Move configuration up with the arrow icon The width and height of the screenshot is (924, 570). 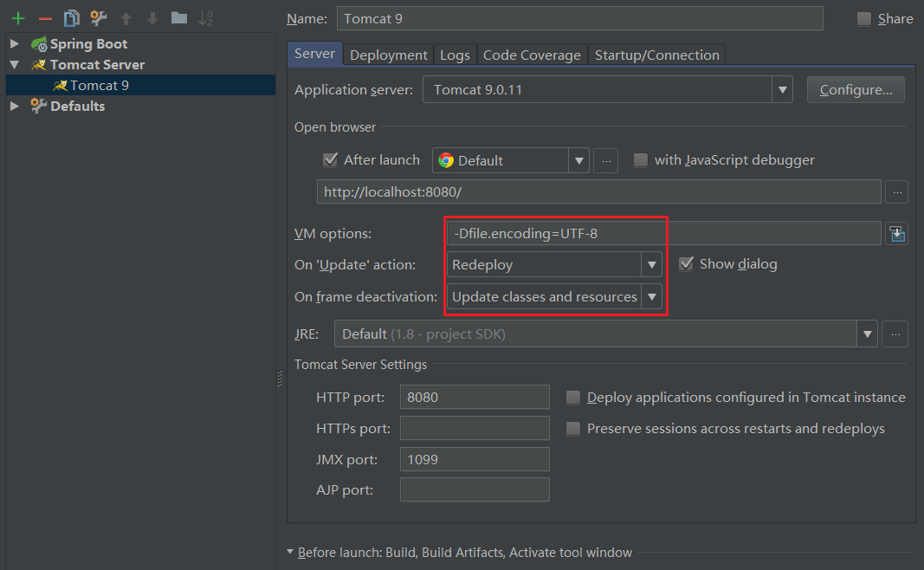click(126, 18)
